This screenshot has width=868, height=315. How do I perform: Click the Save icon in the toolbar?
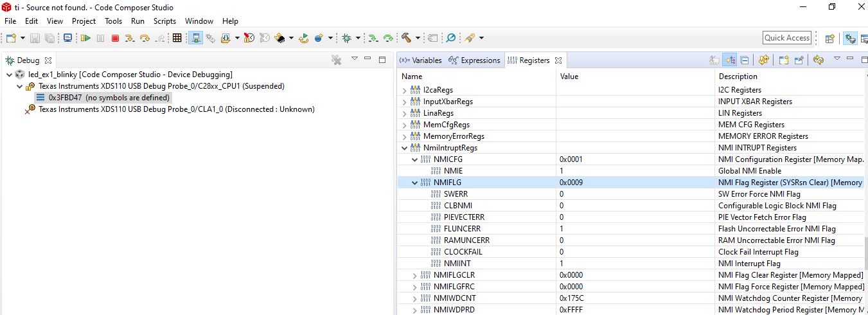coord(35,39)
